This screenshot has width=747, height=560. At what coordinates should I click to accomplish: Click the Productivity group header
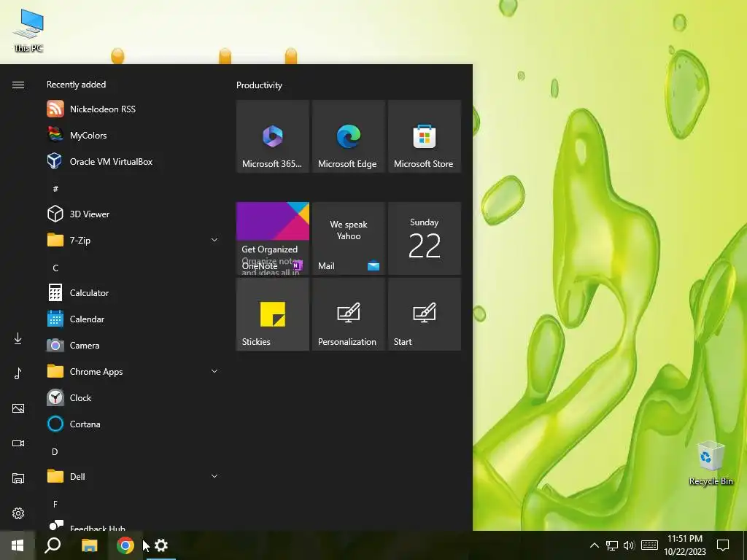pos(259,85)
